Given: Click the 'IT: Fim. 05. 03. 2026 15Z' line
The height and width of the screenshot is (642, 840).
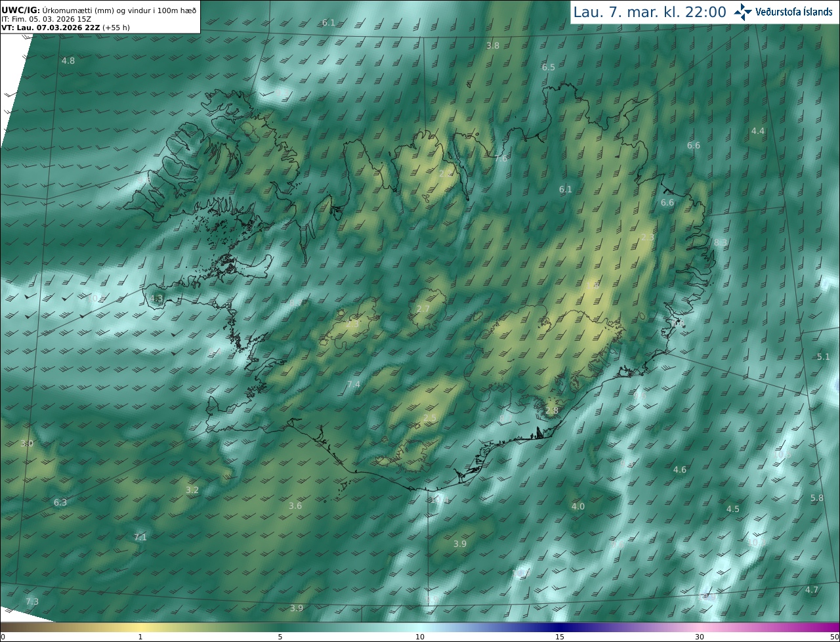Looking at the screenshot, I should coord(47,19).
